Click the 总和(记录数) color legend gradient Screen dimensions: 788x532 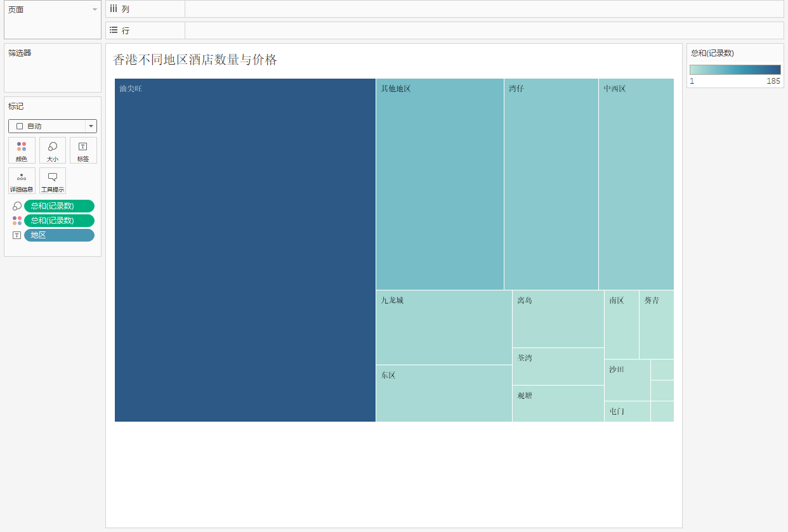(735, 70)
